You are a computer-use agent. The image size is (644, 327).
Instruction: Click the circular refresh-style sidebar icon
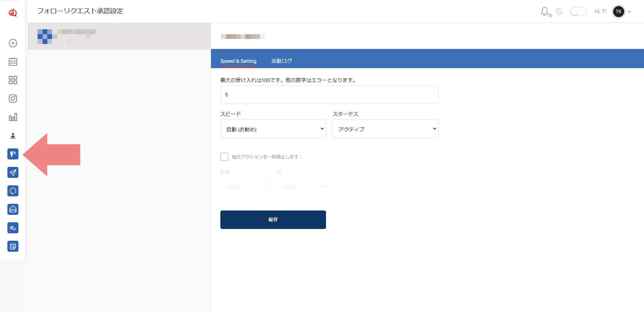[13, 191]
